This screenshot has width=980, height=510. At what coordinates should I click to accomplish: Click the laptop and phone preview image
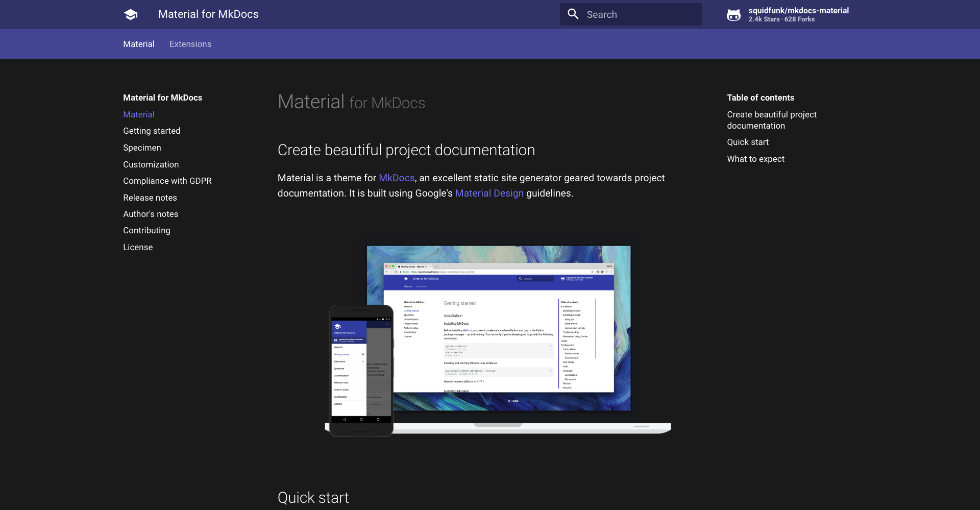(498, 338)
